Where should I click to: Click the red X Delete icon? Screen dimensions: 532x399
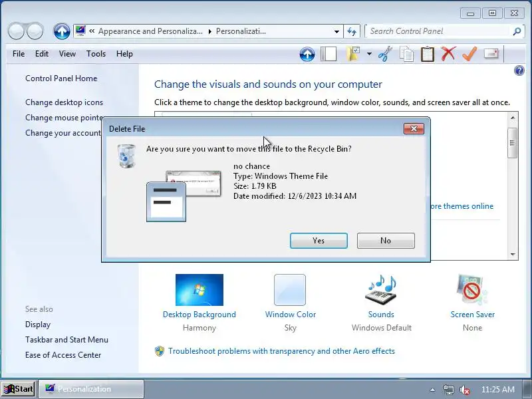(448, 54)
